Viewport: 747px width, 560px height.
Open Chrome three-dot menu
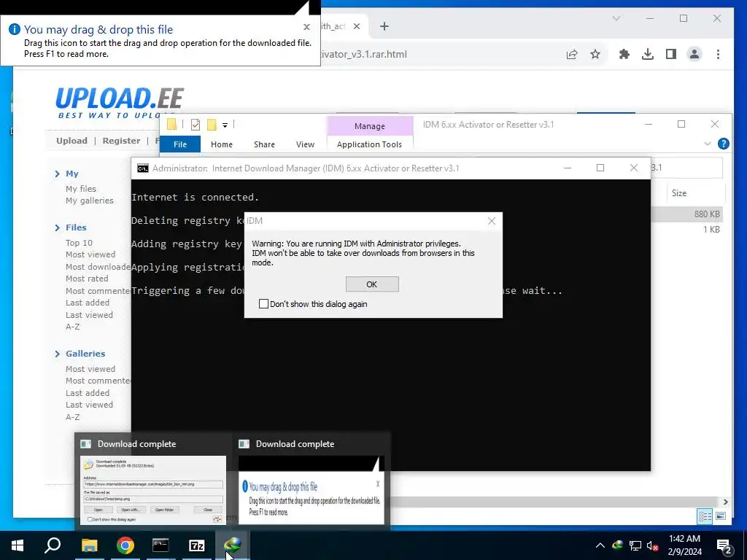[718, 54]
